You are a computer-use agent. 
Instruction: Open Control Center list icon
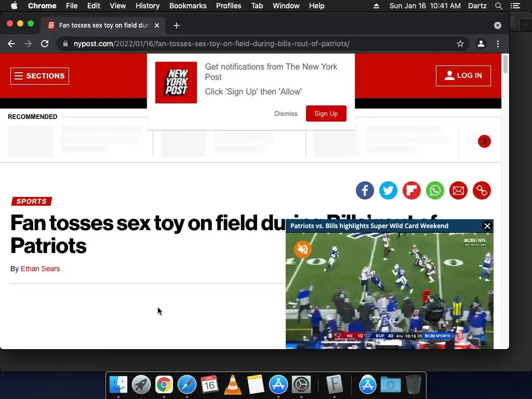coord(515,6)
